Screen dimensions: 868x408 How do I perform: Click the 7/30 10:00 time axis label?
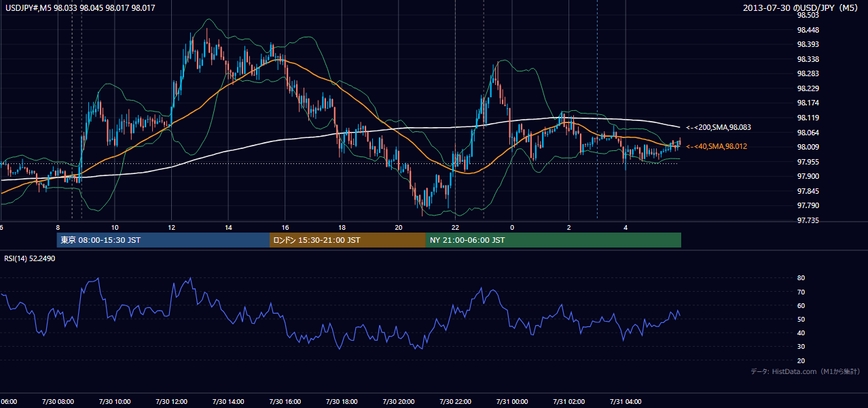pos(115,401)
